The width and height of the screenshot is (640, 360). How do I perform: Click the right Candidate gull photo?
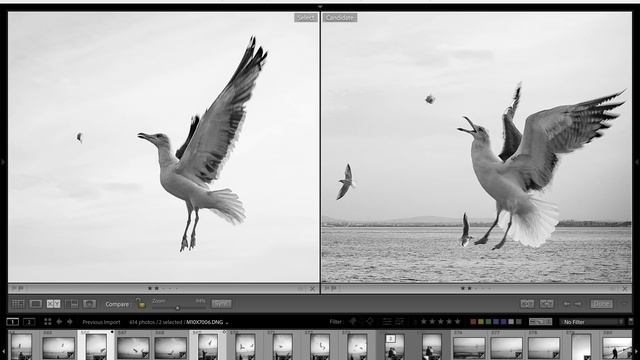(x=476, y=147)
